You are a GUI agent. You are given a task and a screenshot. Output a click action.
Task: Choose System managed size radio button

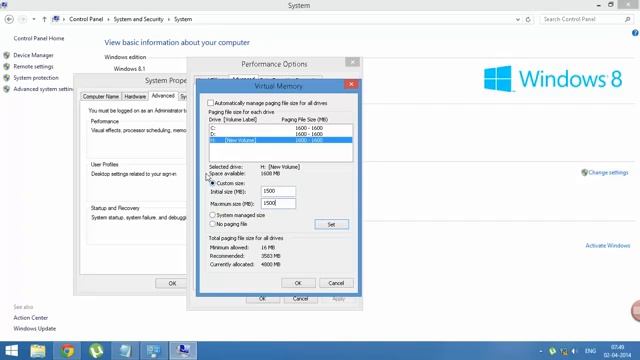point(213,215)
